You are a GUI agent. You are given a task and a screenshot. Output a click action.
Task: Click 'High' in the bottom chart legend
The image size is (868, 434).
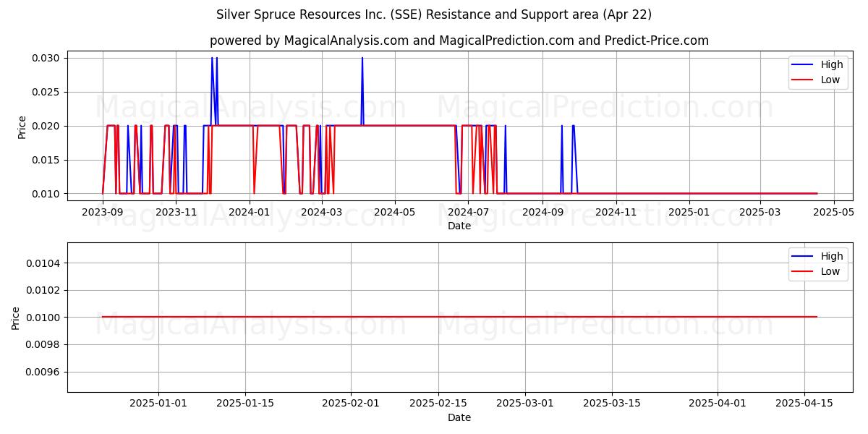832,256
